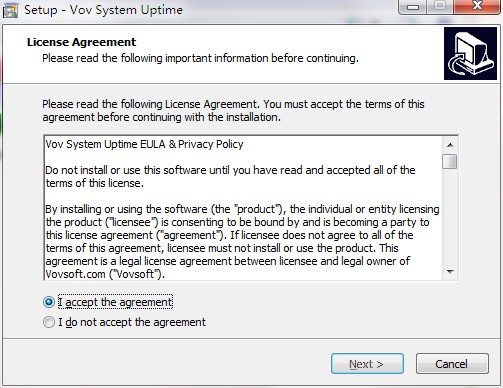503x388 pixels.
Task: Click the installer computer logo image
Action: coord(470,54)
